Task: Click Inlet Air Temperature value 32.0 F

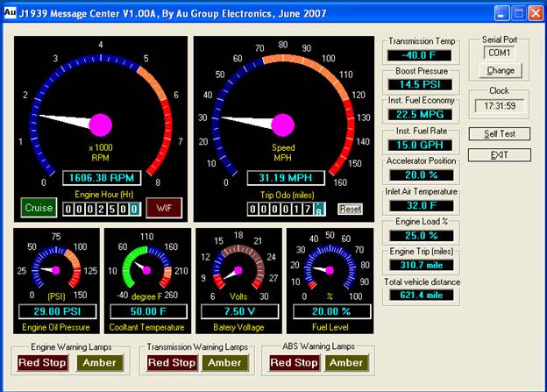Action: click(x=422, y=205)
